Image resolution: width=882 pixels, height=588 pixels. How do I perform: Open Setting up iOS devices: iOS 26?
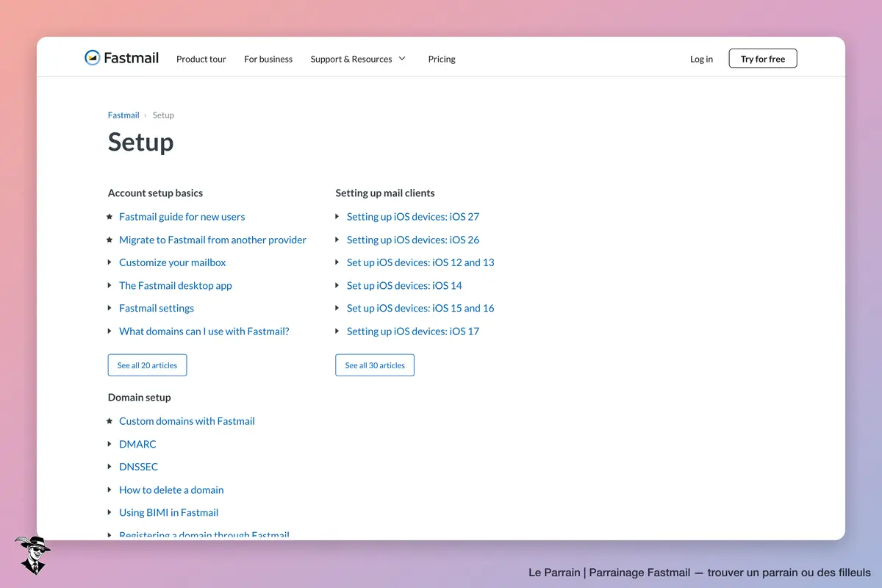click(x=413, y=240)
